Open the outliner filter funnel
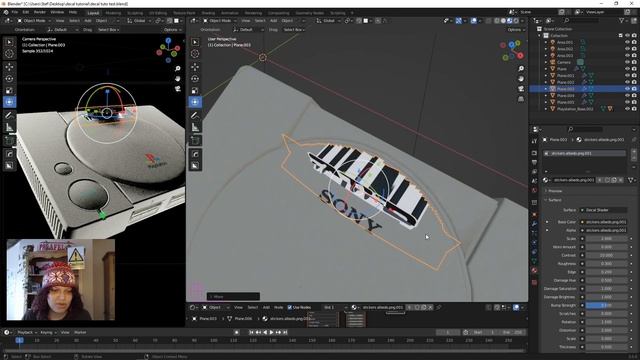 (622, 20)
